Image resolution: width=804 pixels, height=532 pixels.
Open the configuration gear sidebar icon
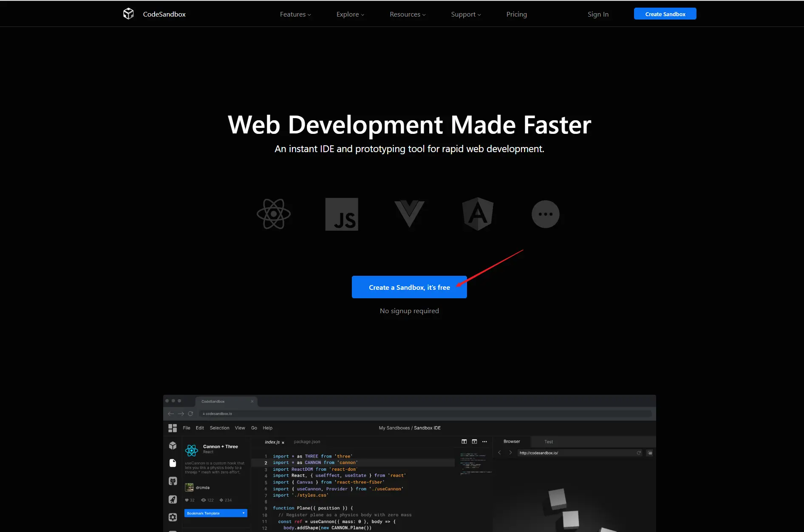[173, 517]
